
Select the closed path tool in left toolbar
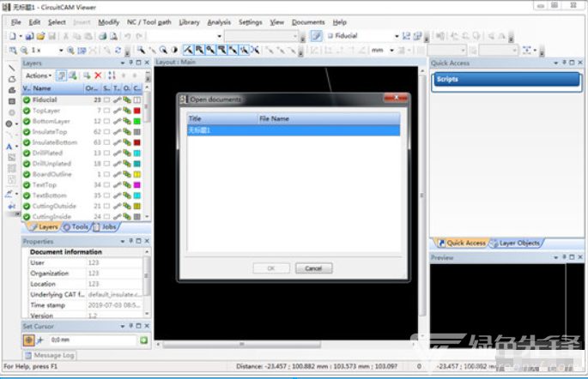coord(12,79)
